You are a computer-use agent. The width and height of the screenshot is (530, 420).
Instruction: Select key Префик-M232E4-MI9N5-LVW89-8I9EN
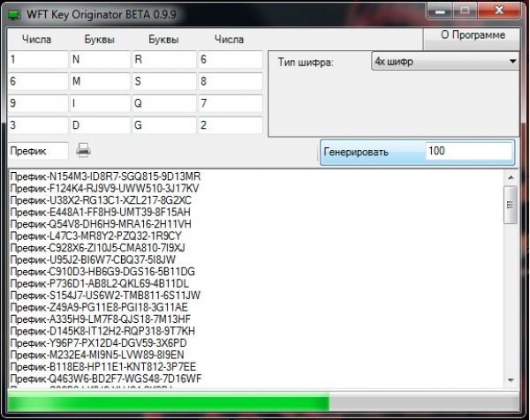tap(97, 355)
